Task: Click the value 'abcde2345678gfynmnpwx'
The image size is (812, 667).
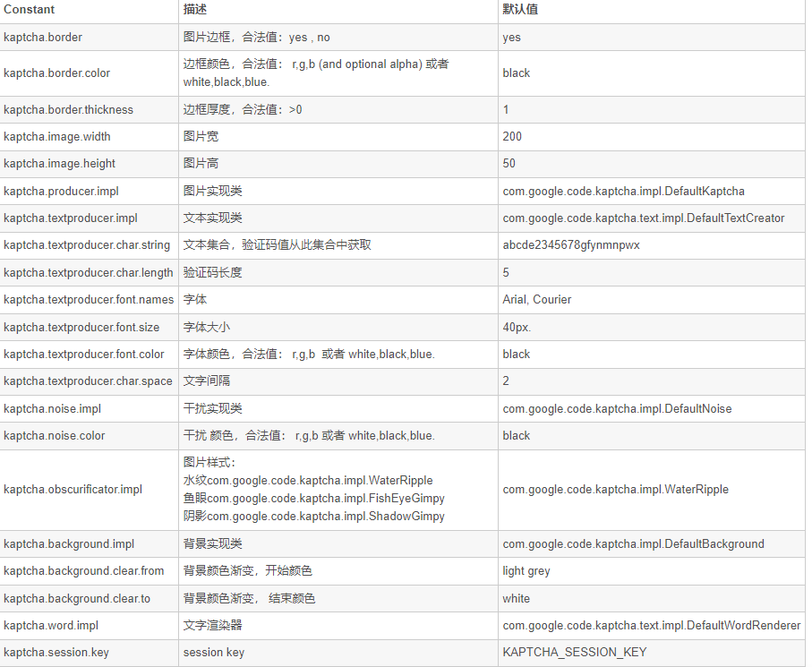Action: coord(571,245)
